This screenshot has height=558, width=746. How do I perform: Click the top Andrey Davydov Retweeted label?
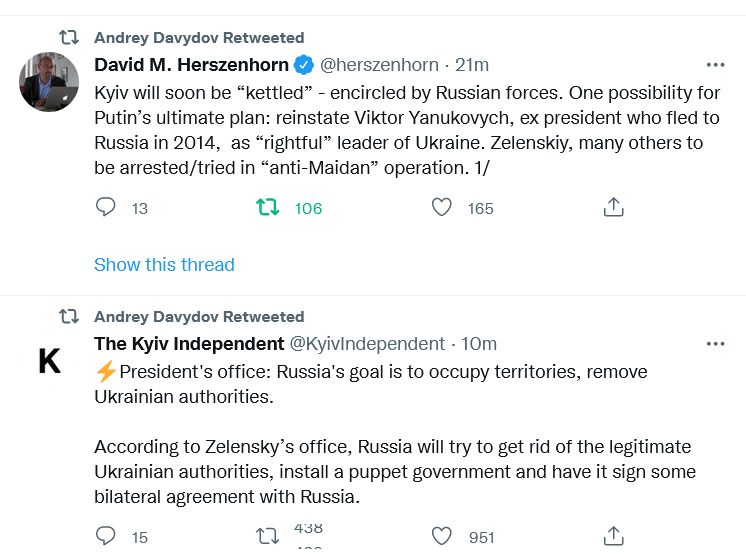tap(199, 38)
